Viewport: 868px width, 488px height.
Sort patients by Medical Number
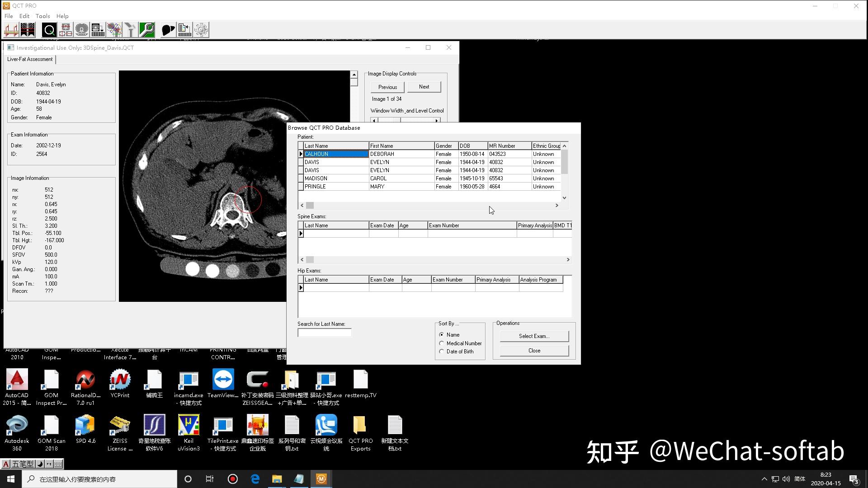(x=442, y=343)
